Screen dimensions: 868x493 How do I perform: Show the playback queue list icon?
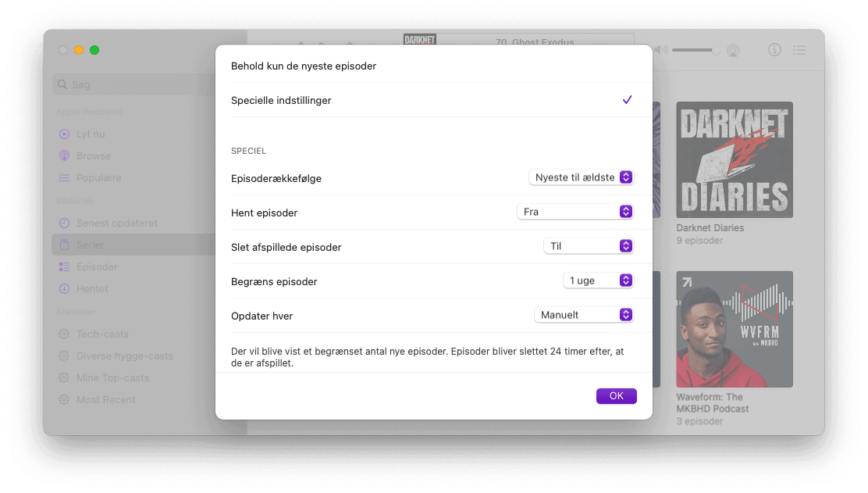pos(799,51)
